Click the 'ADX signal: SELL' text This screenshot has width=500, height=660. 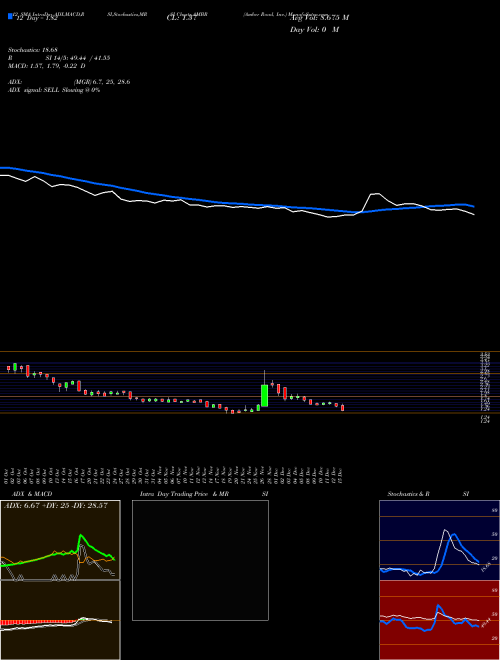pyautogui.click(x=34, y=90)
